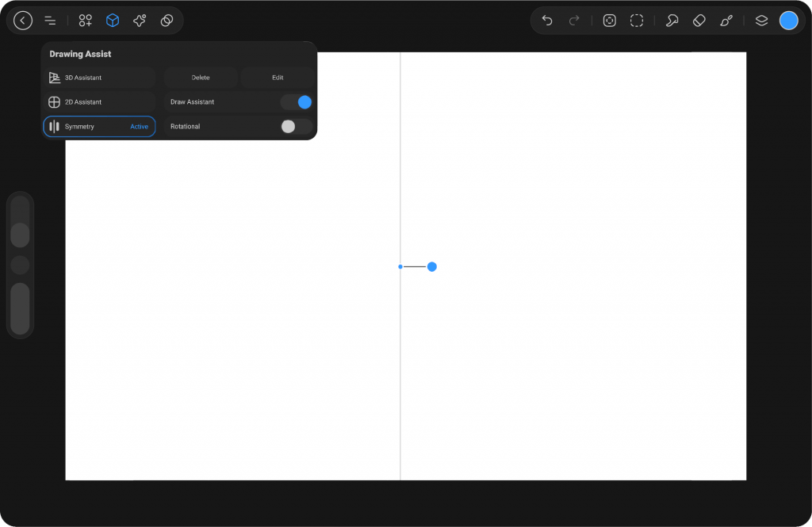Select the eraser tool
Image resolution: width=812 pixels, height=527 pixels.
point(699,21)
